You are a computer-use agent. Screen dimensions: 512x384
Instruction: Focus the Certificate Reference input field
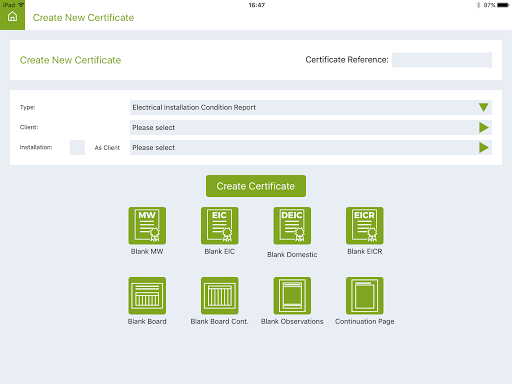(442, 60)
